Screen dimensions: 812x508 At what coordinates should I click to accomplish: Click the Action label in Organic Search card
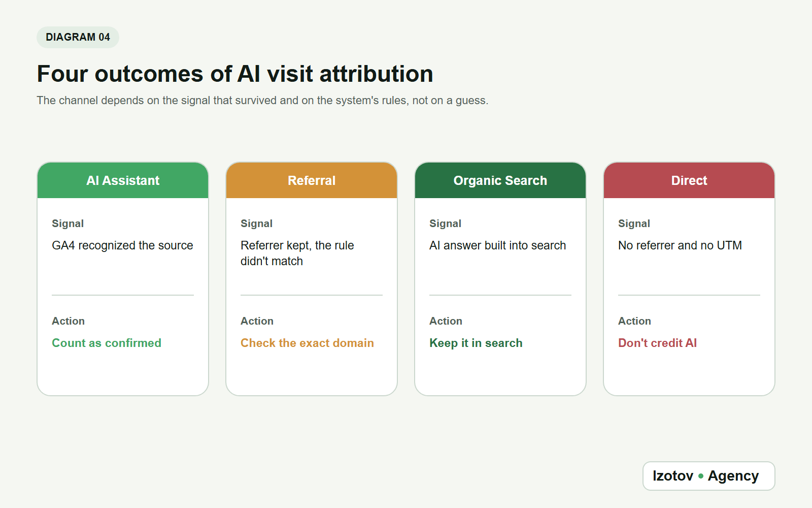[x=446, y=321]
